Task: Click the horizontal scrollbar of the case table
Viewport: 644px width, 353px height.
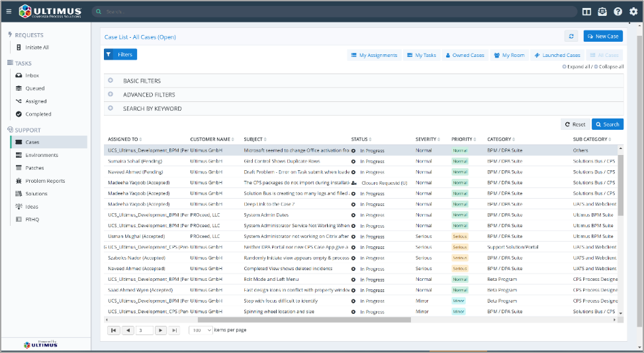Action: pos(304,320)
